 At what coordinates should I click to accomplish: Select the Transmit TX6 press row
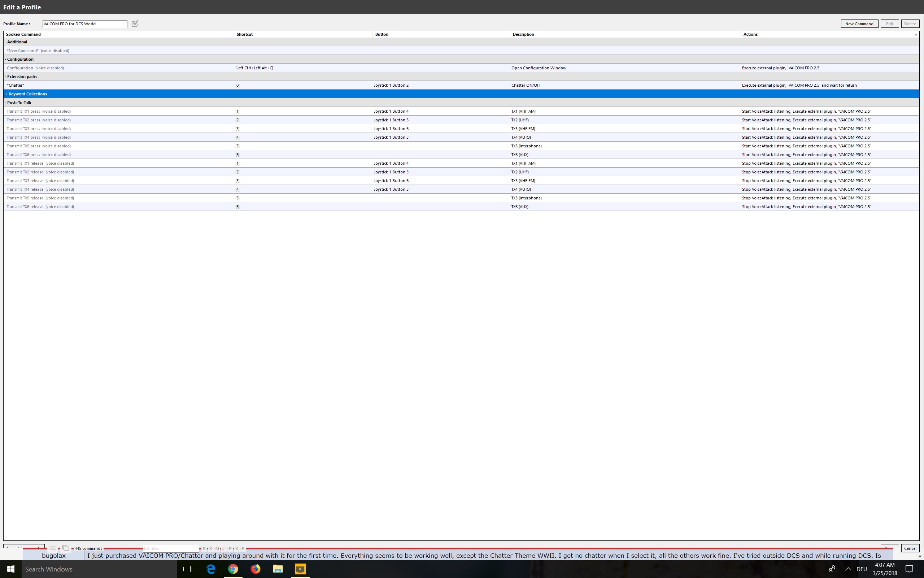(x=461, y=155)
